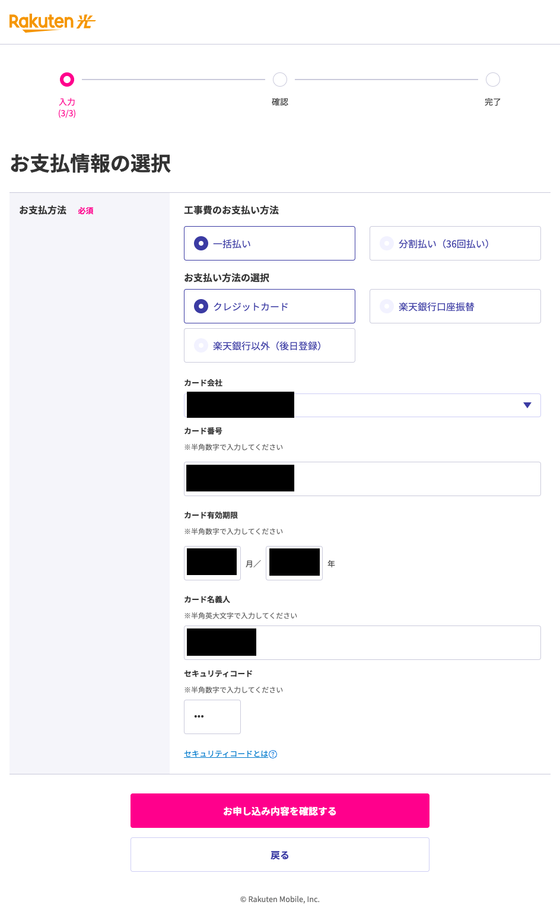Focus the セキュリティコード field
The image size is (560, 924).
(212, 717)
